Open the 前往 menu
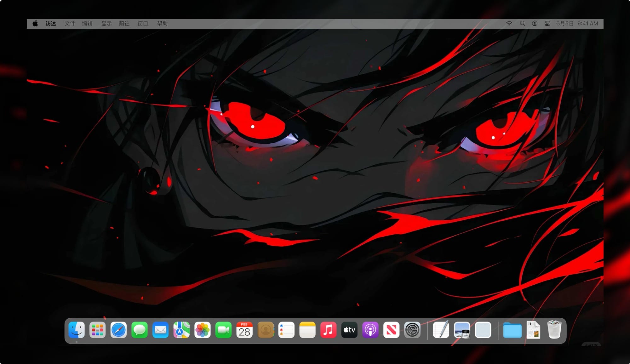The height and width of the screenshot is (364, 630). (124, 24)
